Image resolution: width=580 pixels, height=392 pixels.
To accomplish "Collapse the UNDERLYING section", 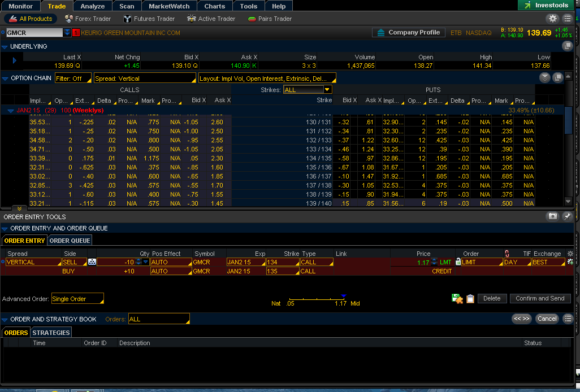I will click(x=5, y=46).
